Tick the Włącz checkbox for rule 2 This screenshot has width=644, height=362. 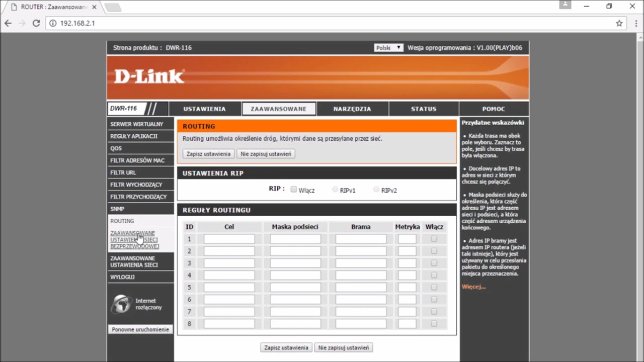point(434,251)
